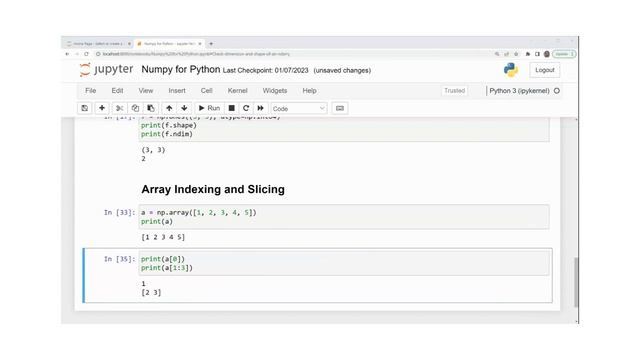
Task: Click the kernel idle status circle
Action: coord(557,91)
